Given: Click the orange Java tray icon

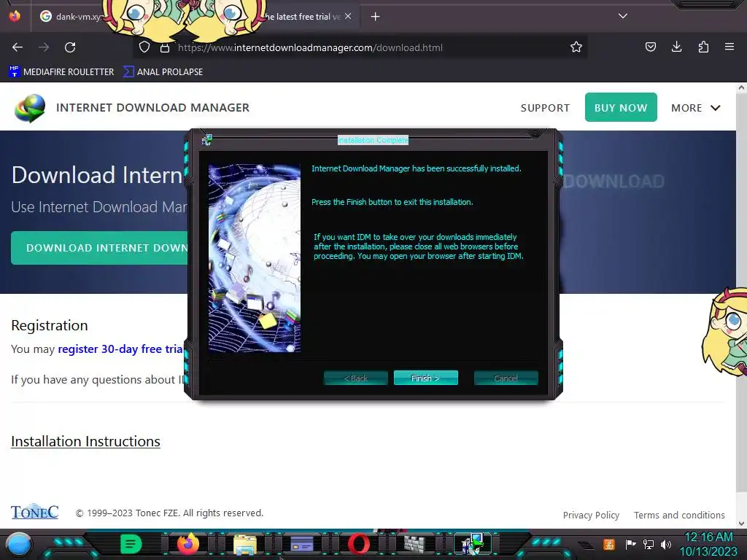Looking at the screenshot, I should (x=609, y=544).
